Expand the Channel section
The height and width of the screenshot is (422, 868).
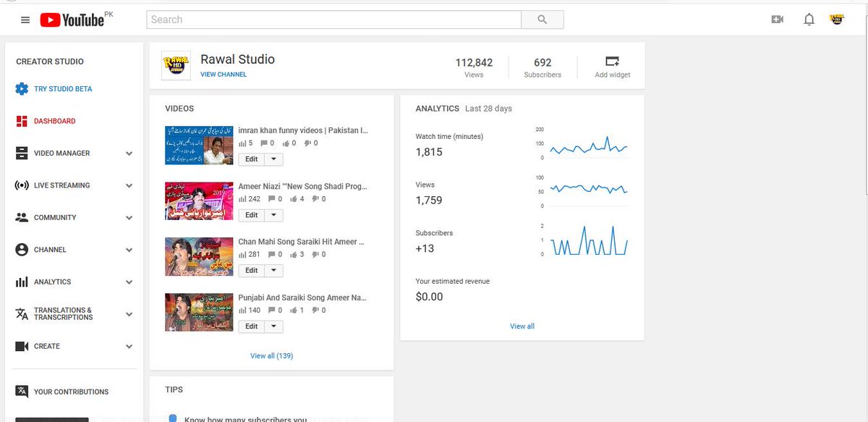point(129,250)
